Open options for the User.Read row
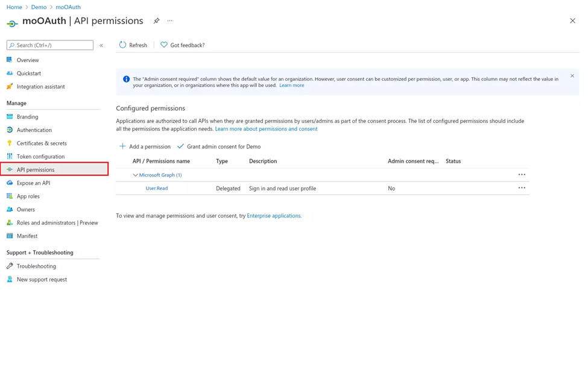 522,188
